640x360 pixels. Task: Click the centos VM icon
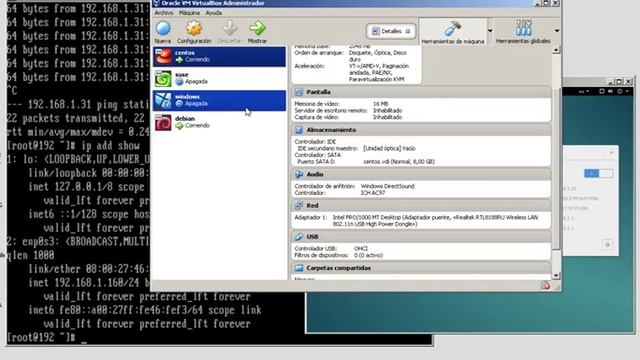coord(163,56)
